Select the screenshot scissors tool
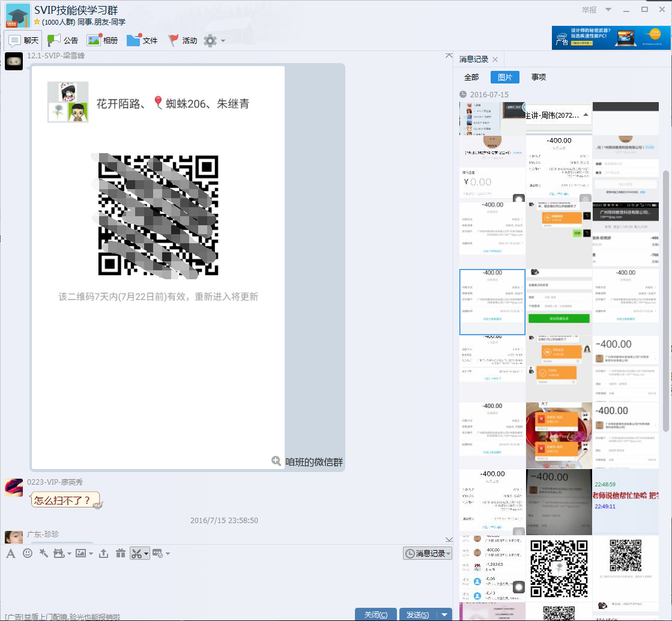 [136, 553]
